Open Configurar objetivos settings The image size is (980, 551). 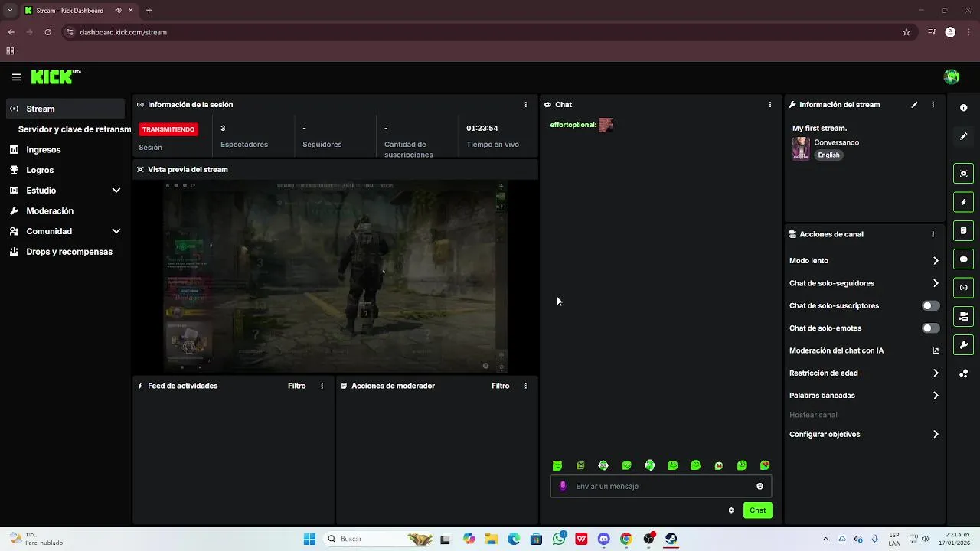click(864, 434)
